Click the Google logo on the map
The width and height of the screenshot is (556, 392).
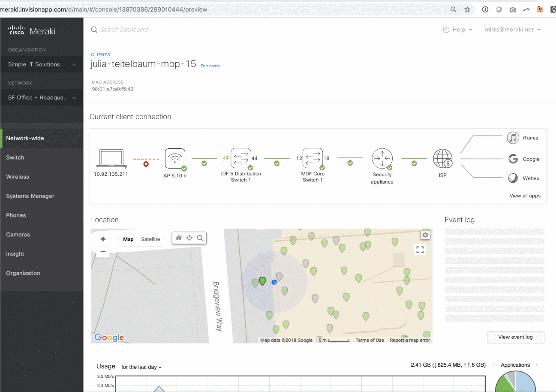(x=109, y=338)
